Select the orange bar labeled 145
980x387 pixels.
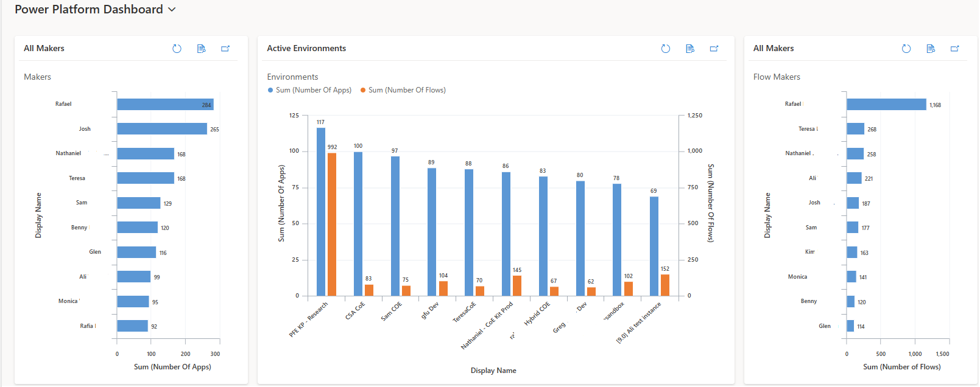[517, 286]
